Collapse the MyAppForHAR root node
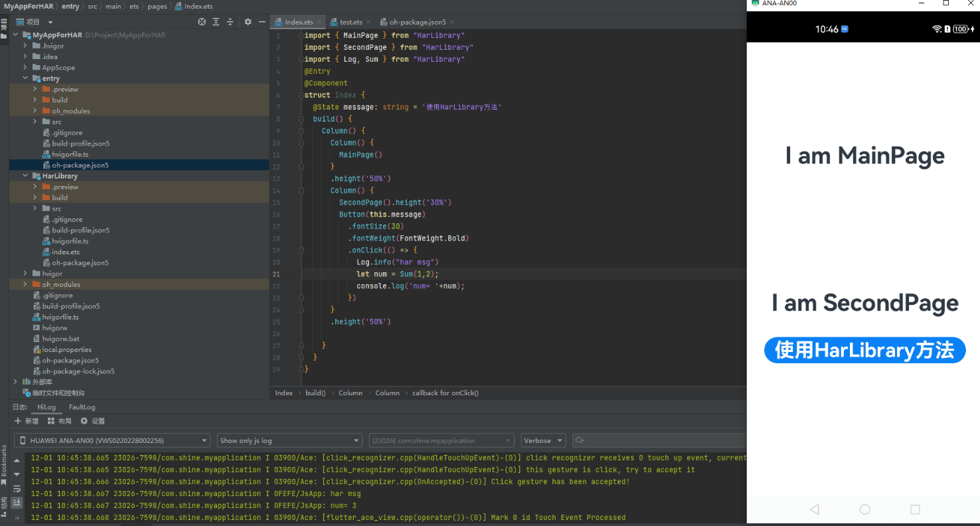 16,35
